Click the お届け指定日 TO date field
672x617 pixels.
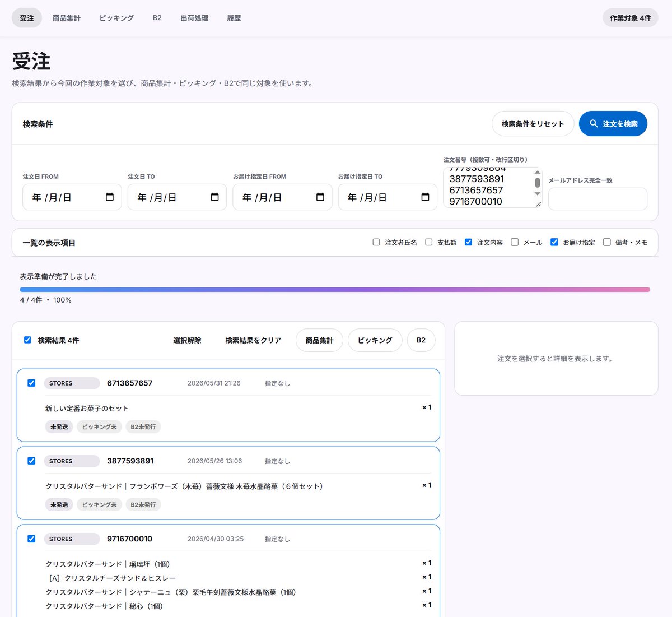tap(388, 197)
